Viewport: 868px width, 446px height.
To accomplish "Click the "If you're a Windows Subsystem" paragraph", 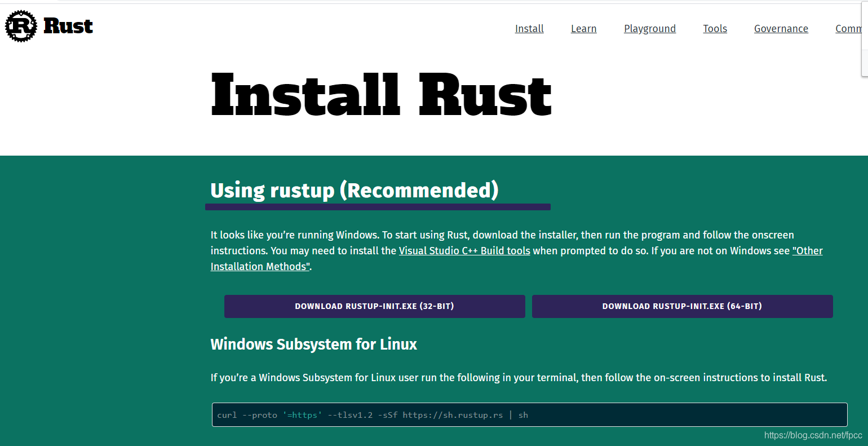I will (x=519, y=378).
